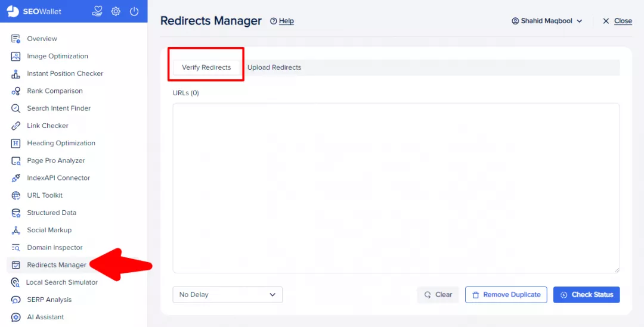Click the power icon in header
The height and width of the screenshot is (327, 644).
pos(134,11)
